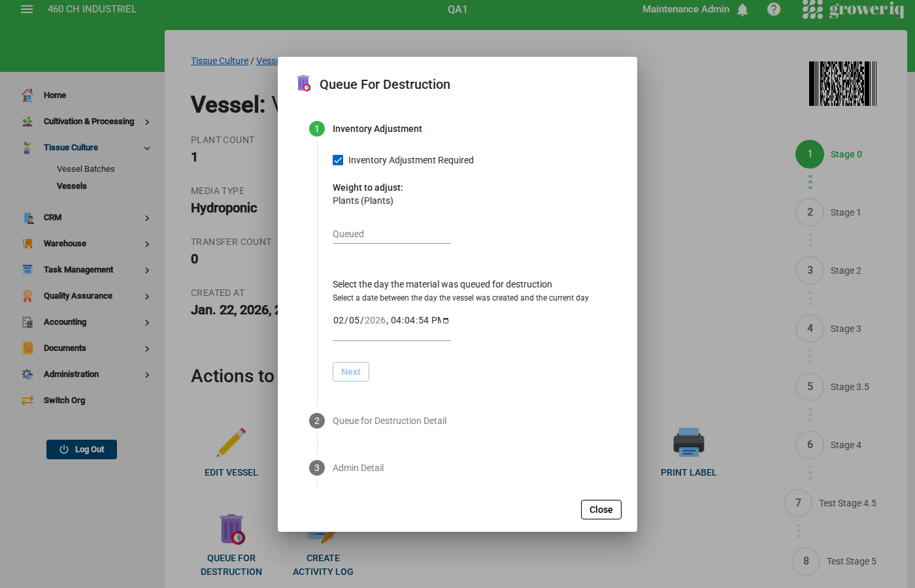Click the Quality Assurance ribbon icon
The image size is (915, 588).
(27, 295)
